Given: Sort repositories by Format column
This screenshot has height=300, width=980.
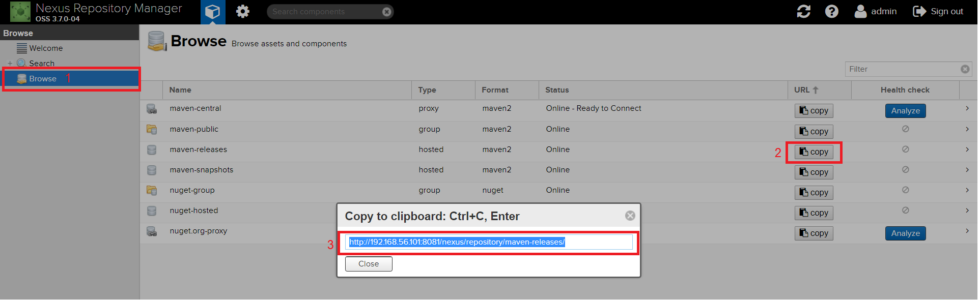Looking at the screenshot, I should [507, 90].
